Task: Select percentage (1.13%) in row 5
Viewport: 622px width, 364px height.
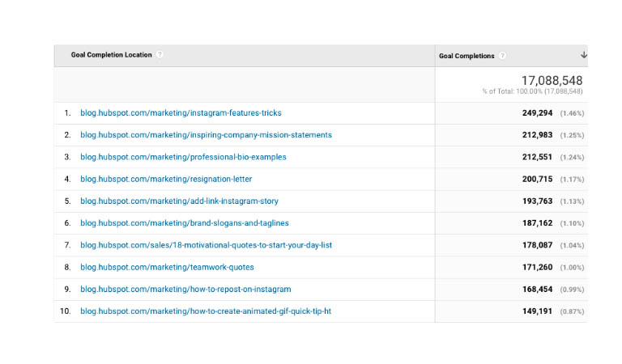Action: coord(572,201)
